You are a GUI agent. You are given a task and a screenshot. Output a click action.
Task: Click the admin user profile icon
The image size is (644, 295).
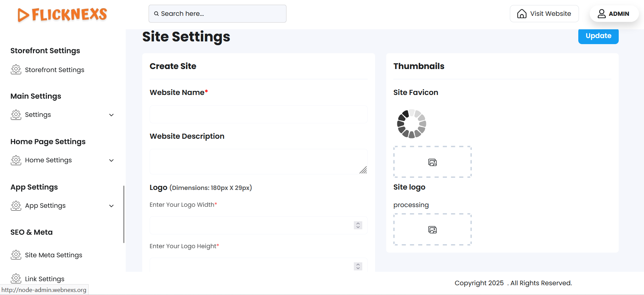click(x=602, y=14)
